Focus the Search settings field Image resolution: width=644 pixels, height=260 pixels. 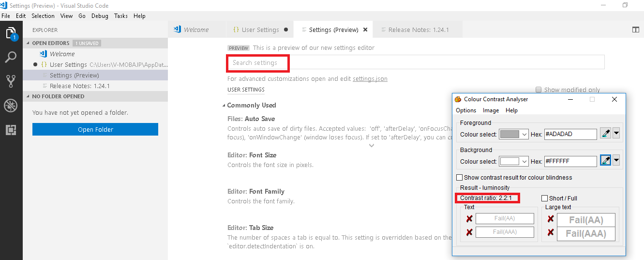416,62
